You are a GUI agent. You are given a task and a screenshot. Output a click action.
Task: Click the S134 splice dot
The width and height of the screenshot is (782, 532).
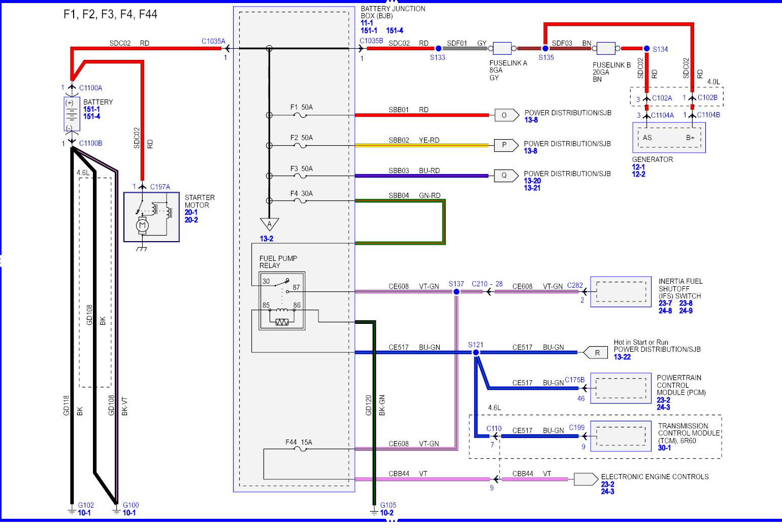(x=646, y=49)
